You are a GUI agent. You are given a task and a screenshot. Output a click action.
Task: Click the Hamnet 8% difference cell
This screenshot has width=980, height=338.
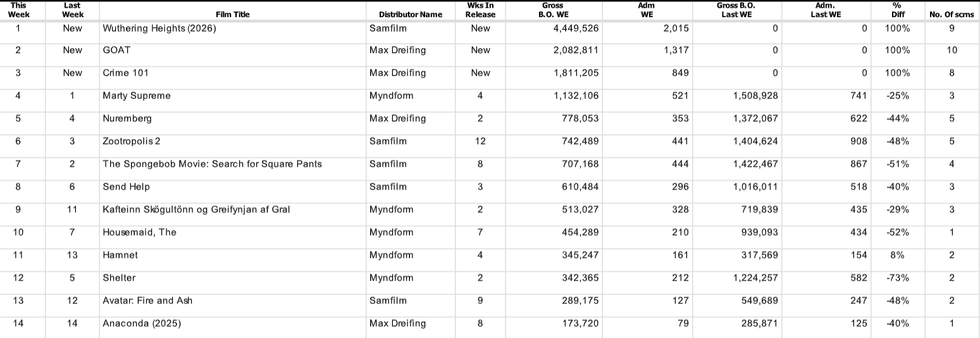897,255
